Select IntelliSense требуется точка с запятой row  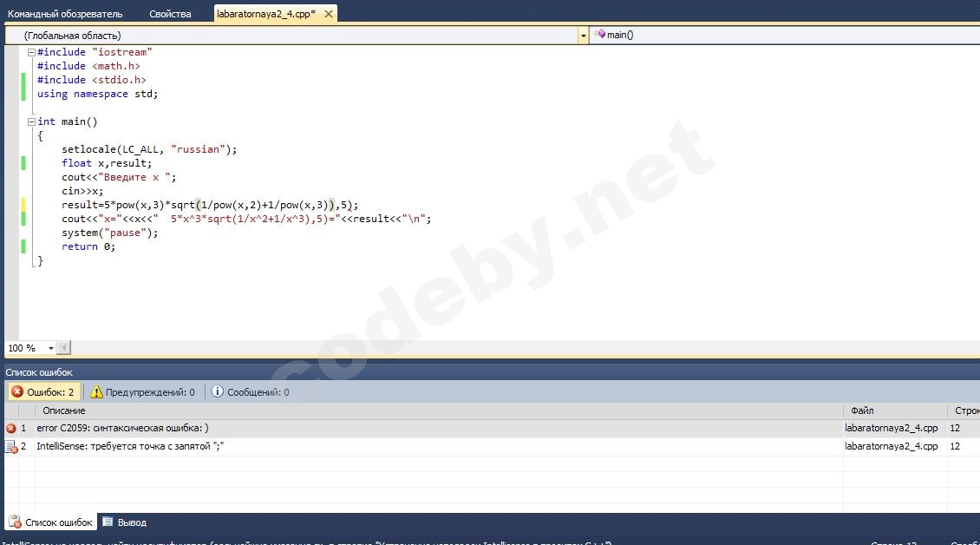(x=492, y=446)
